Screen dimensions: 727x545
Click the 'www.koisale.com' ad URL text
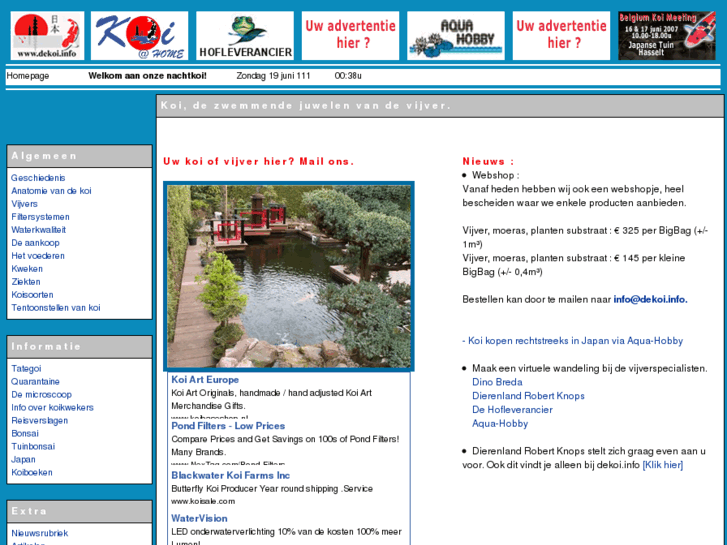point(203,501)
